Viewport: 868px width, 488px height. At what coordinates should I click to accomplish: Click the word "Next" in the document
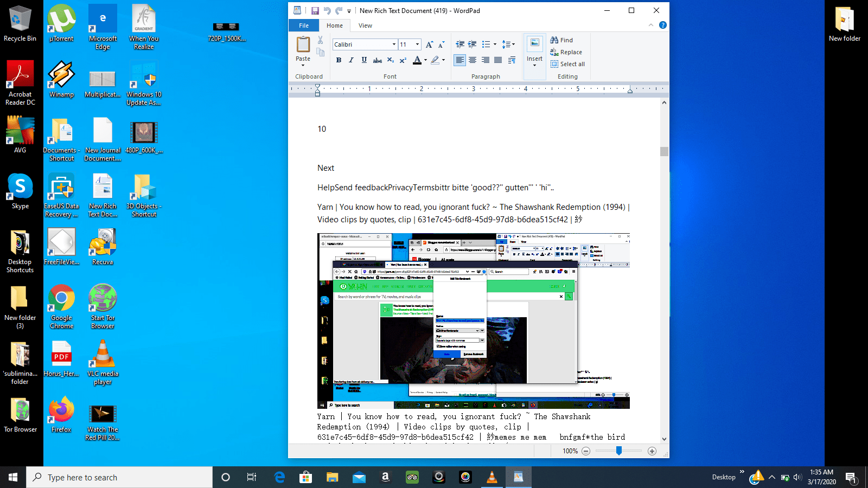point(325,168)
